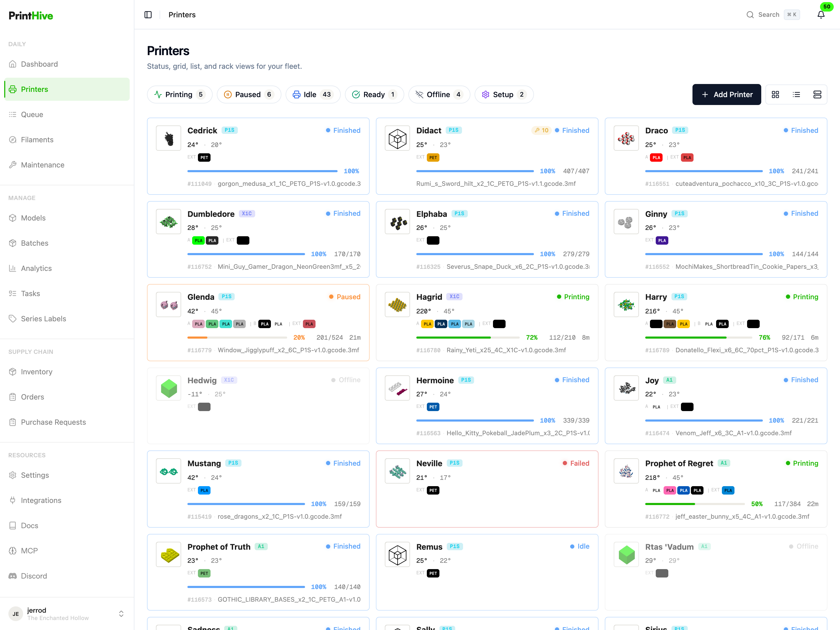Click the maintenance warning badge on Didact
Image resolution: width=840 pixels, height=630 pixels.
tap(541, 130)
